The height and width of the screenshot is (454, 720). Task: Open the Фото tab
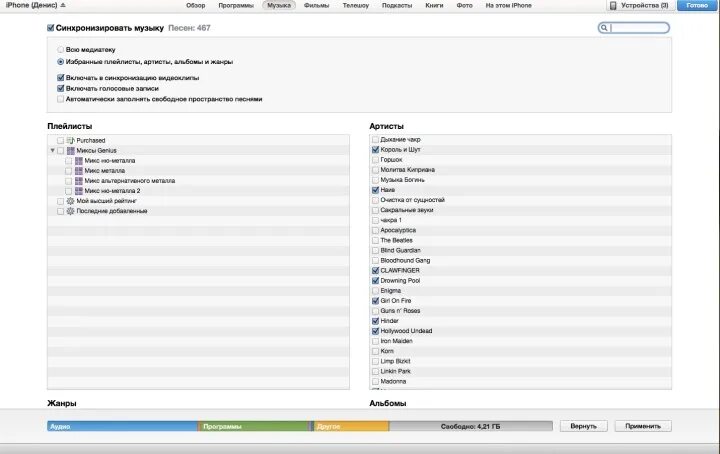click(x=464, y=6)
